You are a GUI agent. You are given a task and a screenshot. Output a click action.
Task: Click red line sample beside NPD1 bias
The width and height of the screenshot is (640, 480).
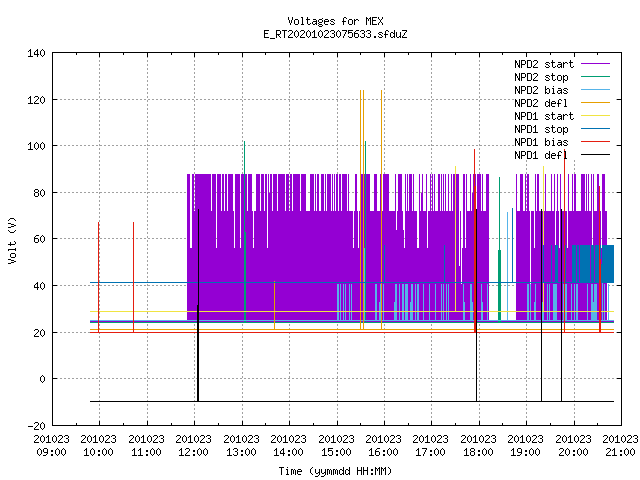click(595, 142)
